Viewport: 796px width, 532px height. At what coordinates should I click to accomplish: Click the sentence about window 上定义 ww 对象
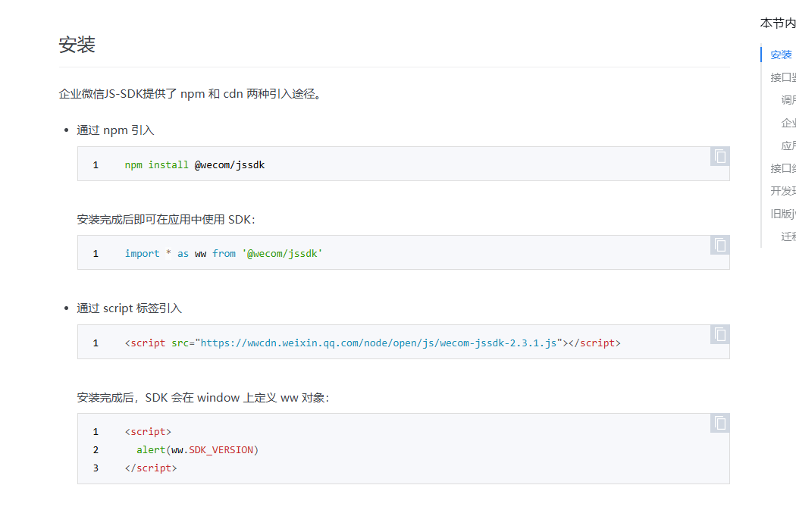tap(203, 397)
